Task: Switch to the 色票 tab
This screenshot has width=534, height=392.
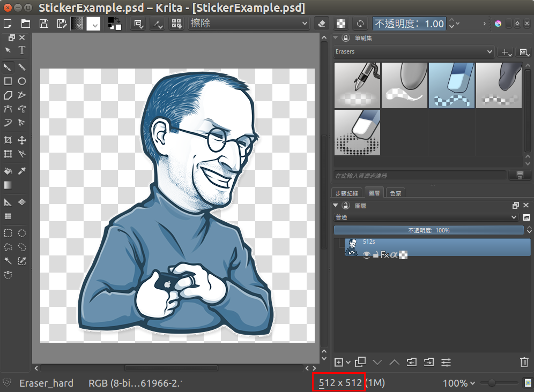Action: coord(396,193)
